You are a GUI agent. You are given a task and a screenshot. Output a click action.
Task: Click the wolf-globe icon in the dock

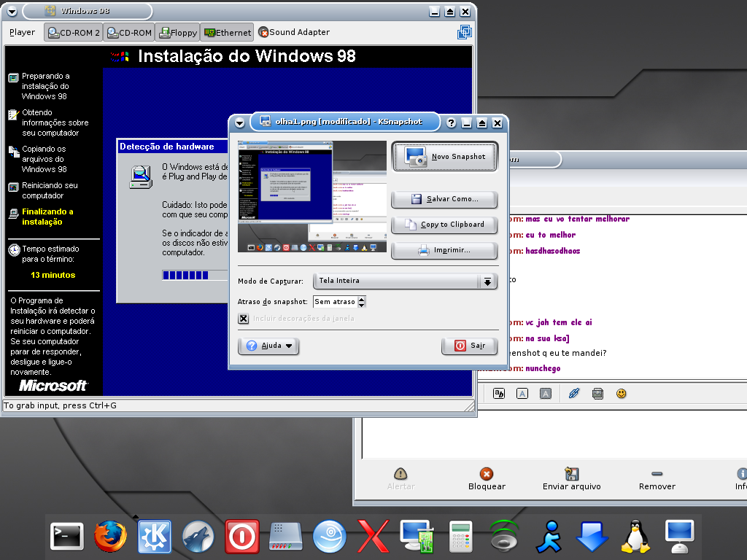(198, 536)
